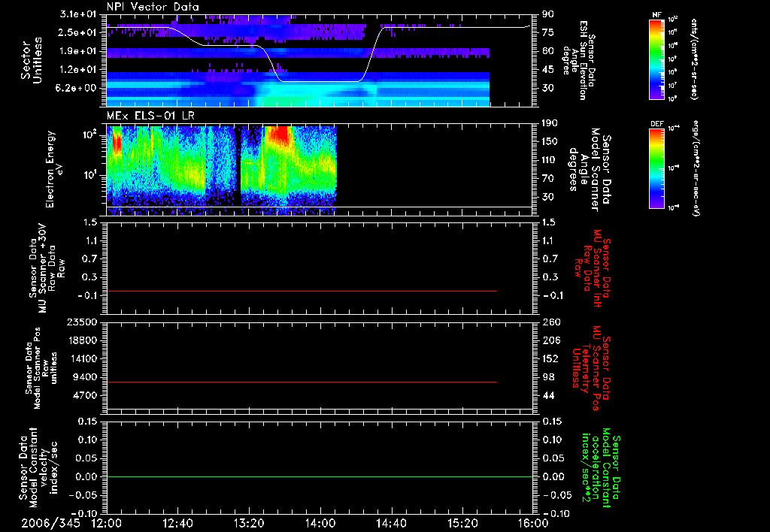Click the 60 degree elevation tick label
The image size is (770, 532).
[x=548, y=51]
